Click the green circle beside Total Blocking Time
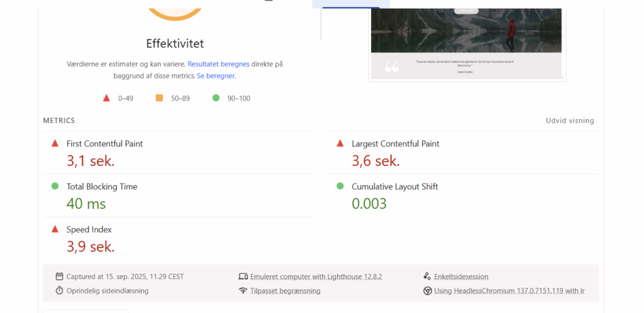The height and width of the screenshot is (313, 644). pyautogui.click(x=55, y=186)
